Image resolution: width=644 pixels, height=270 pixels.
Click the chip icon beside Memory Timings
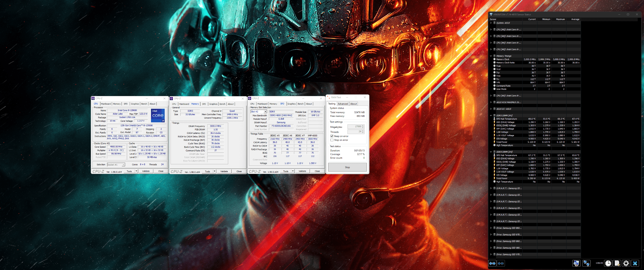click(494, 56)
